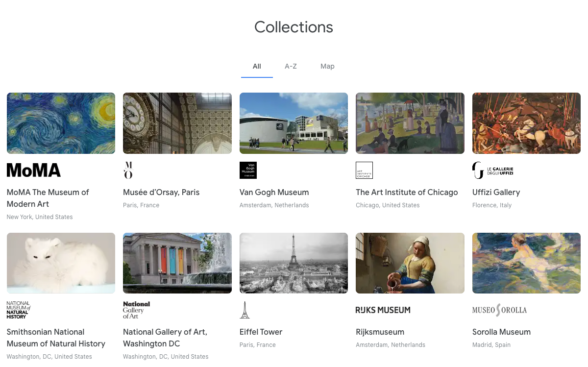Click the Rijks Museum logo
This screenshot has height=367, width=588.
pyautogui.click(x=383, y=310)
